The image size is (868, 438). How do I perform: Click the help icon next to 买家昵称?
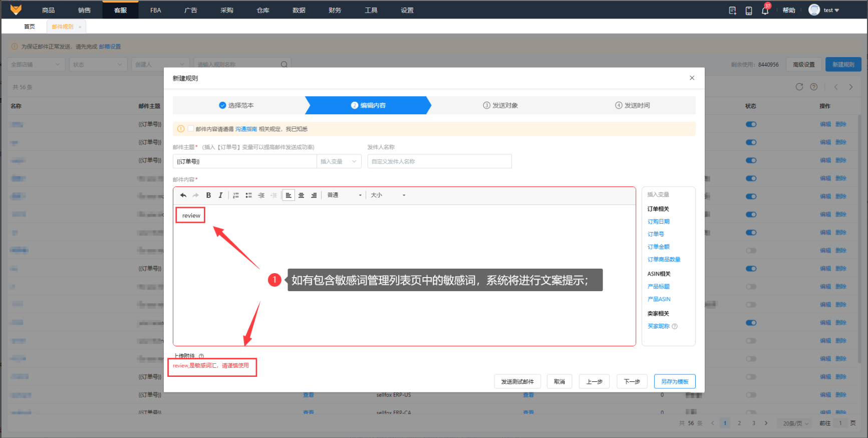(x=675, y=326)
